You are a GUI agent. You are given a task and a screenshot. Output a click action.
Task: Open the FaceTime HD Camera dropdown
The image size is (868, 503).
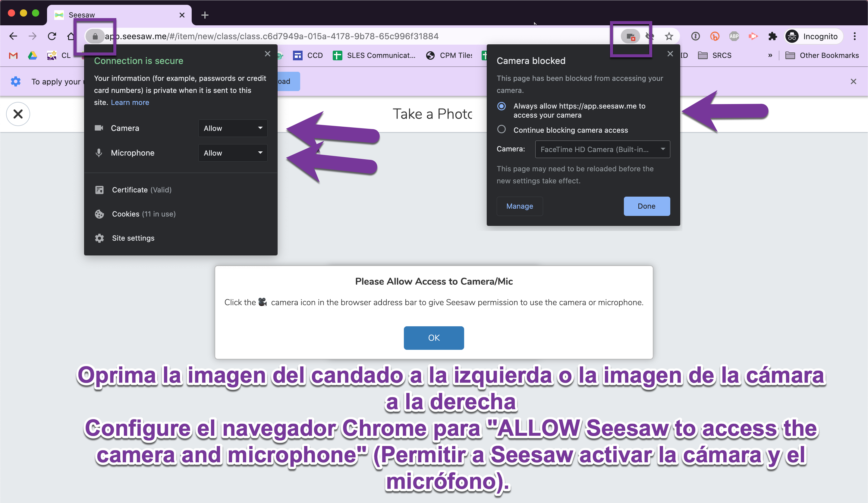(x=602, y=149)
